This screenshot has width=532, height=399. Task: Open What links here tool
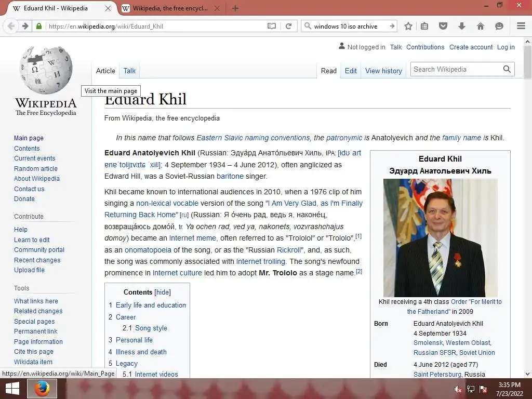click(36, 301)
